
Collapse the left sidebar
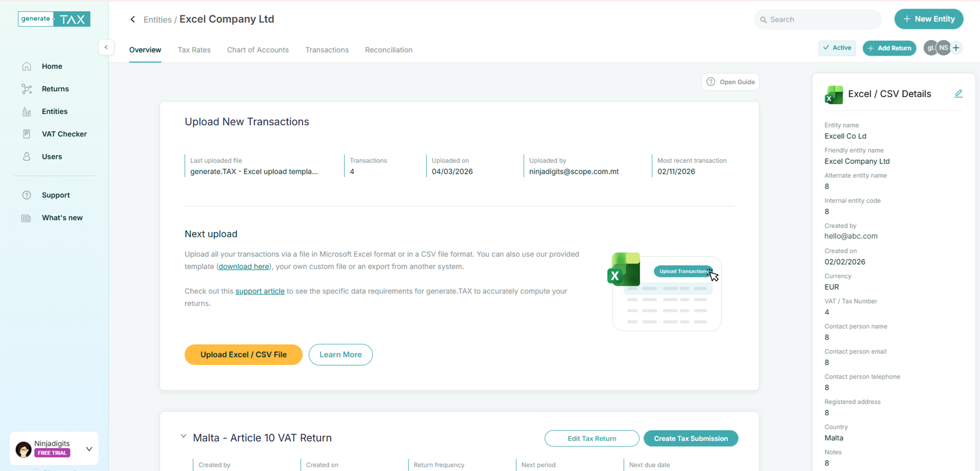tap(106, 48)
